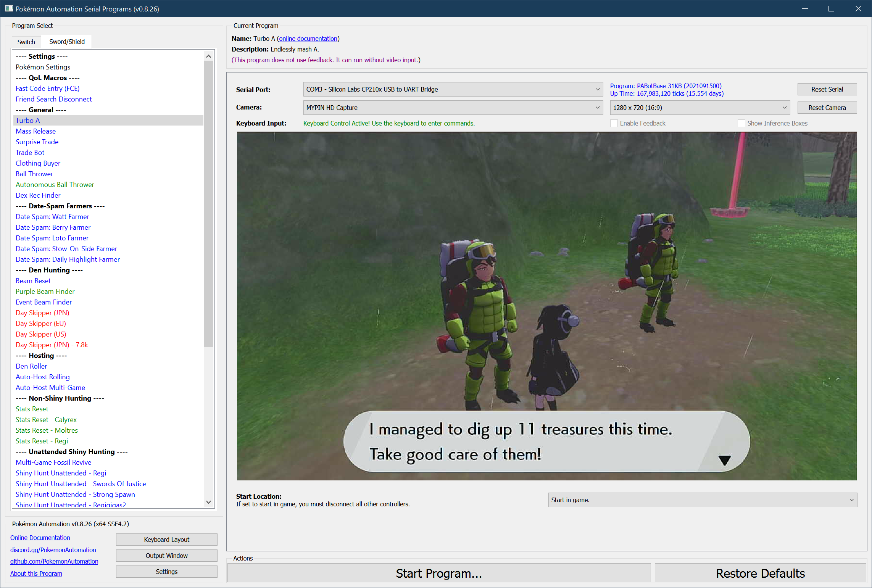This screenshot has height=588, width=872.
Task: Open the Keyboard Layout window
Action: click(166, 540)
